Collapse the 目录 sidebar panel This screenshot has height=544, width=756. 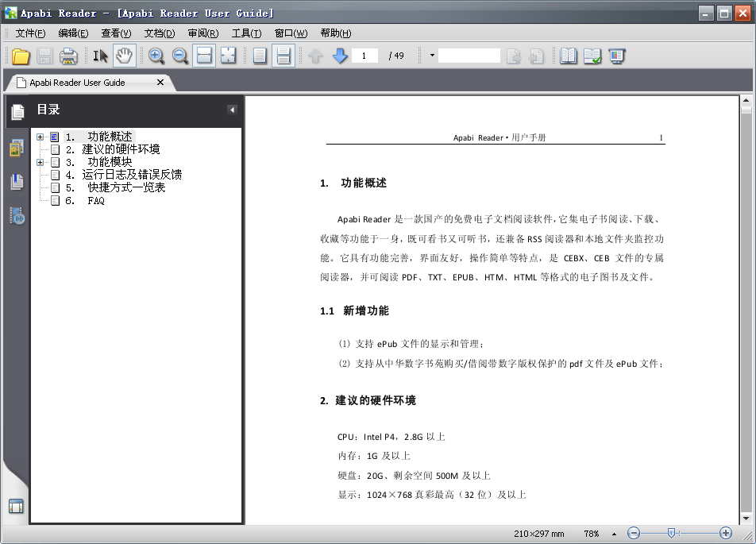pos(231,109)
